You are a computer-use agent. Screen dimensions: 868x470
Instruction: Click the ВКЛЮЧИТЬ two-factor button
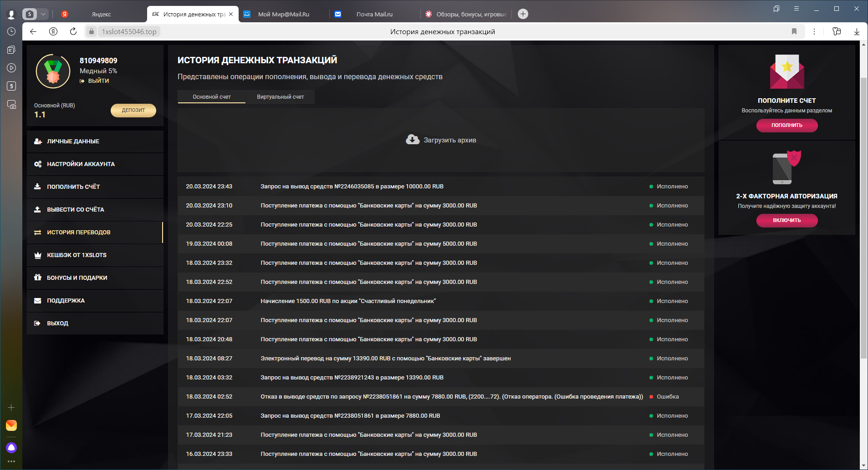(x=787, y=220)
